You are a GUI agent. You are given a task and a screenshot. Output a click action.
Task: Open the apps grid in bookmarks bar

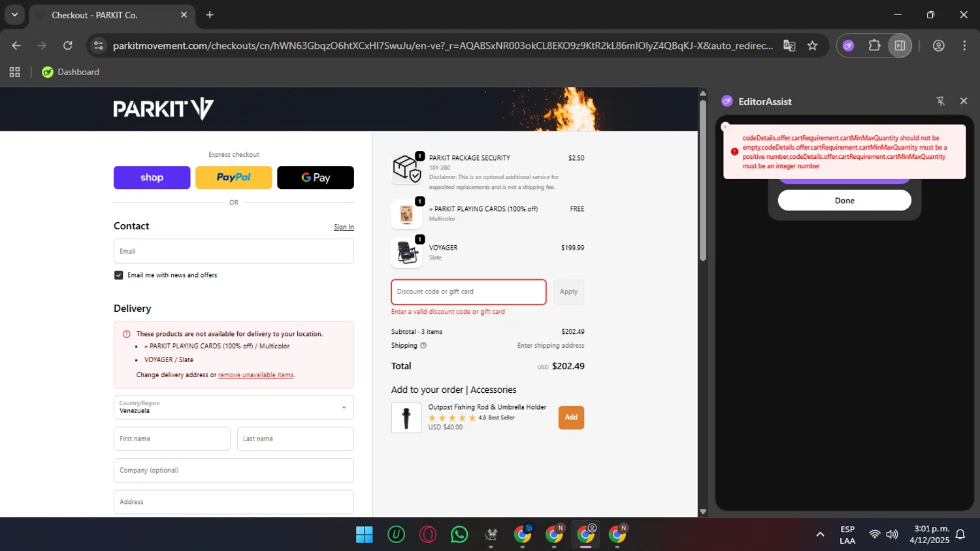14,72
